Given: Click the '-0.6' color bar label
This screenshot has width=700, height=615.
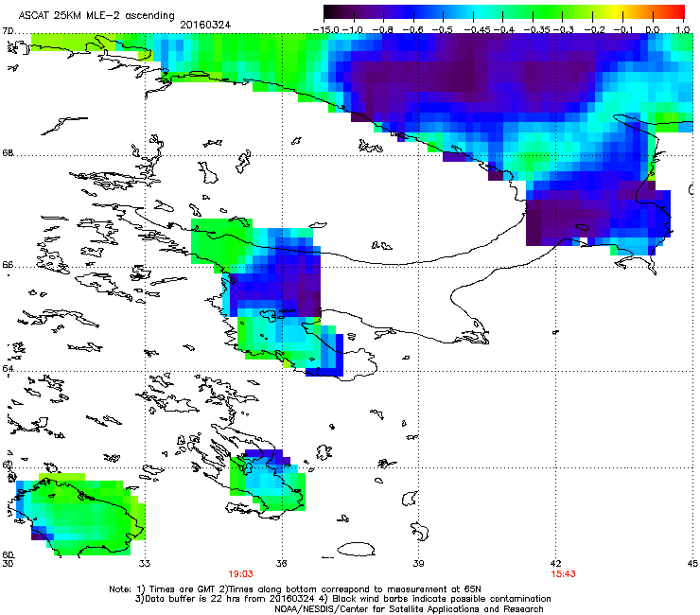Looking at the screenshot, I should 413,30.
